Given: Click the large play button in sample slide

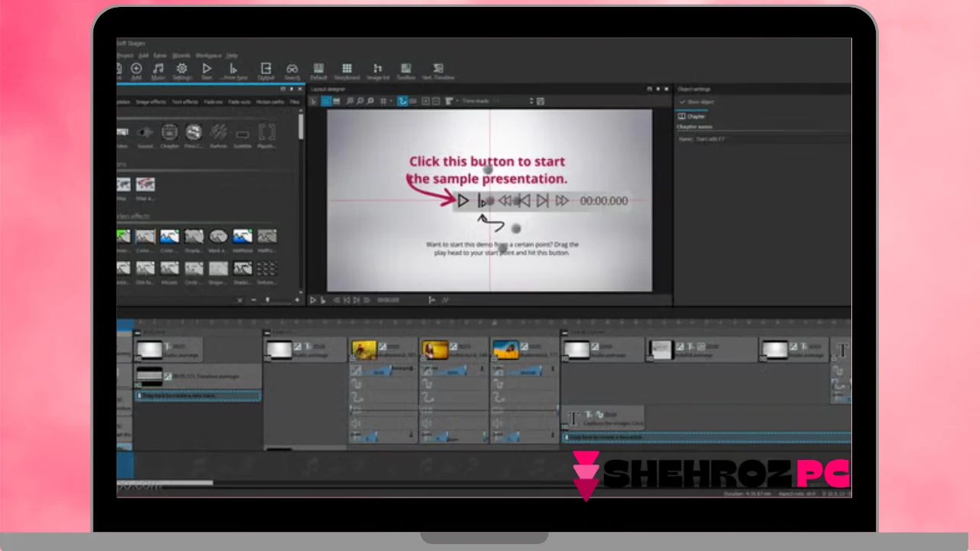Looking at the screenshot, I should pos(463,201).
